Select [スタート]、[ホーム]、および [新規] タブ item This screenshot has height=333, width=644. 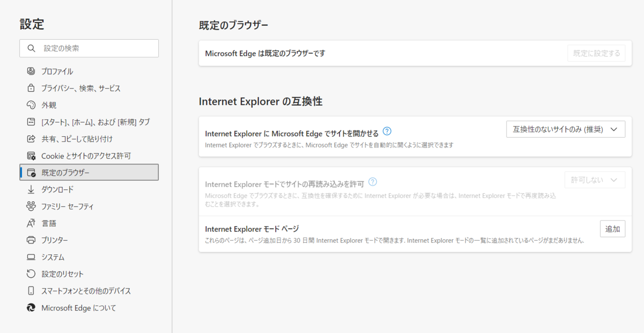(89, 122)
